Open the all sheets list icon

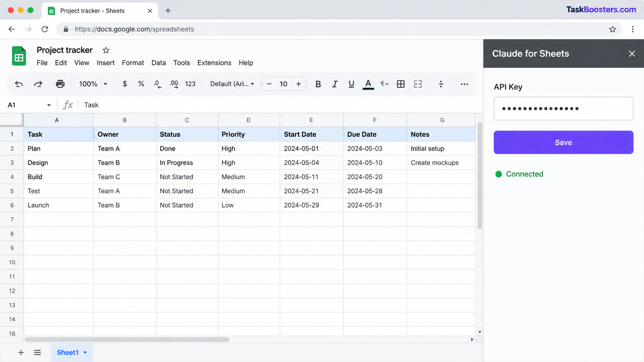pos(37,352)
